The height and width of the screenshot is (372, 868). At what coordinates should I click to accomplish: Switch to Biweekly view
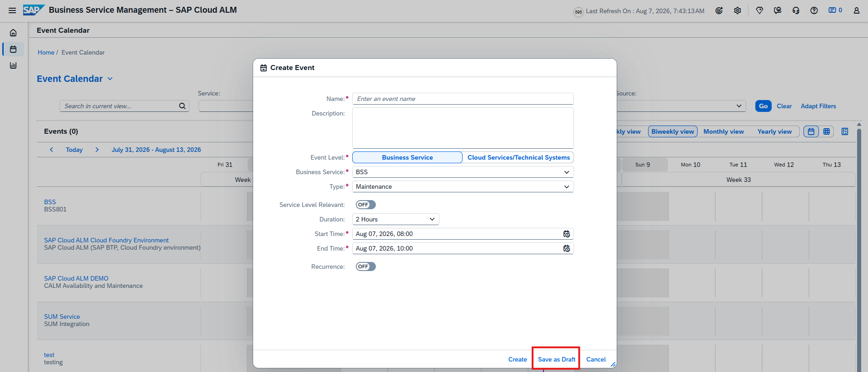673,131
